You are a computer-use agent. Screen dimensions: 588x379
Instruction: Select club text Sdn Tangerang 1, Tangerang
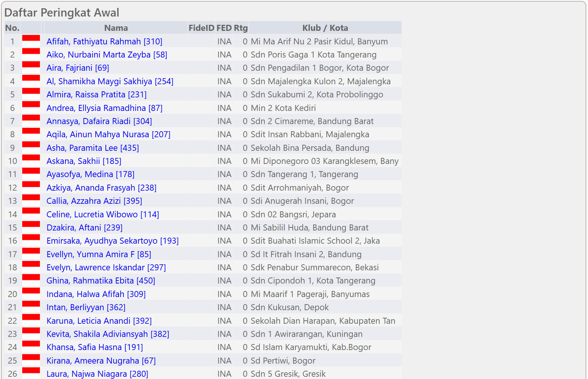point(305,174)
